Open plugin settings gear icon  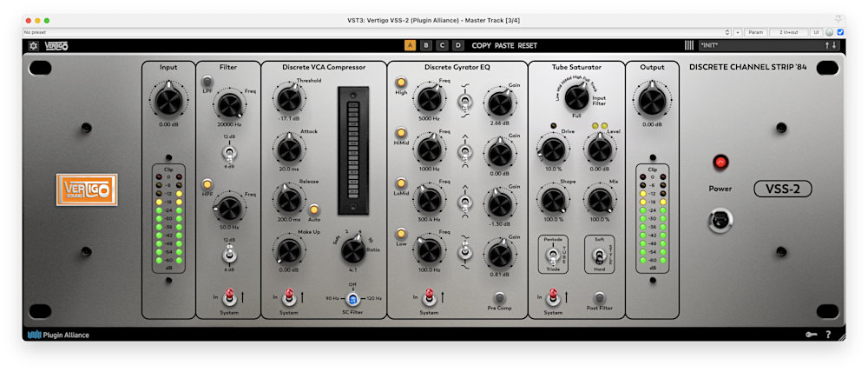33,45
